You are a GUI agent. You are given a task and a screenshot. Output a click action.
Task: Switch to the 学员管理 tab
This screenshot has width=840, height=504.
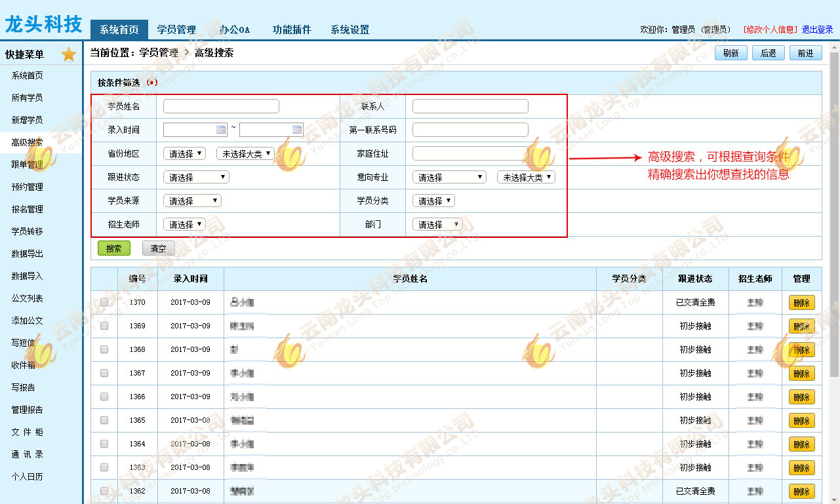coord(176,29)
